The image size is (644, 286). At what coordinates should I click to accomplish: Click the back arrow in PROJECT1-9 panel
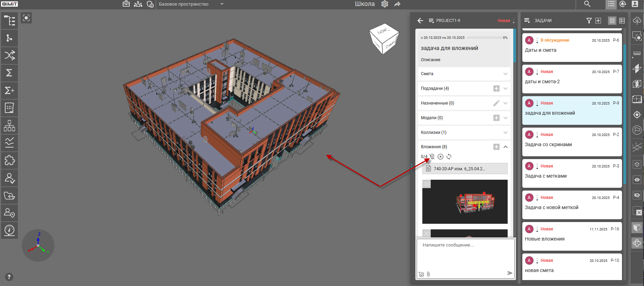[420, 21]
